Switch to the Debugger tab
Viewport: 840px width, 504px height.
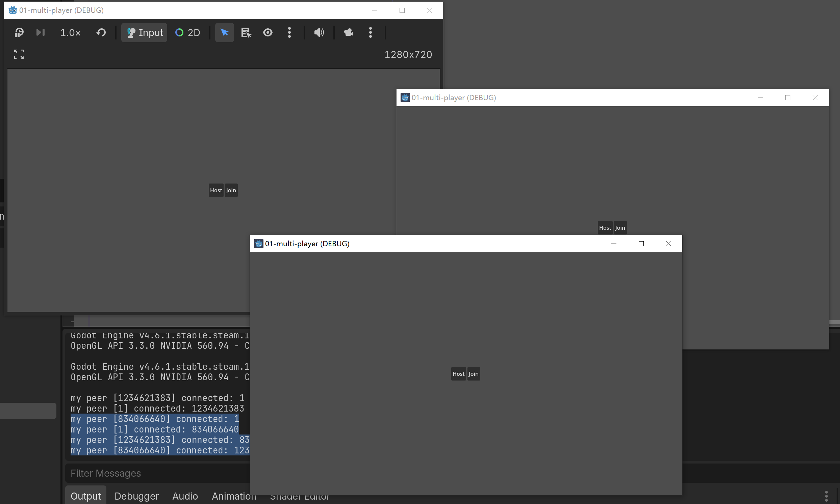point(136,496)
